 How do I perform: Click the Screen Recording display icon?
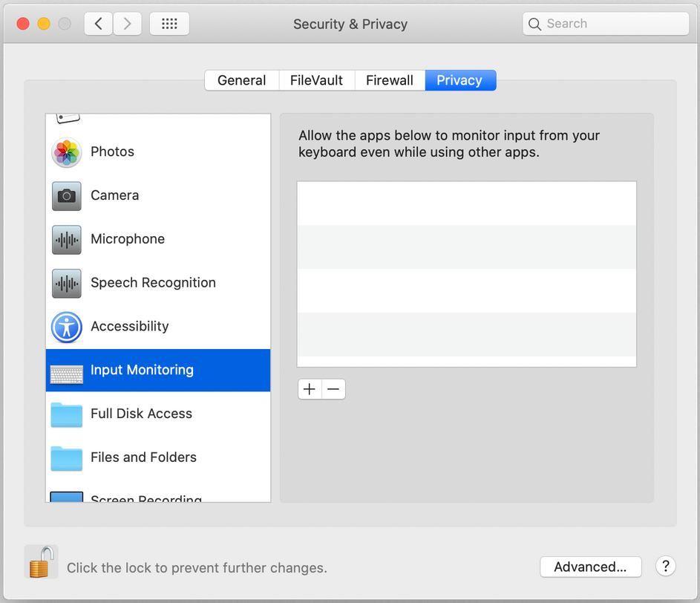(x=67, y=497)
